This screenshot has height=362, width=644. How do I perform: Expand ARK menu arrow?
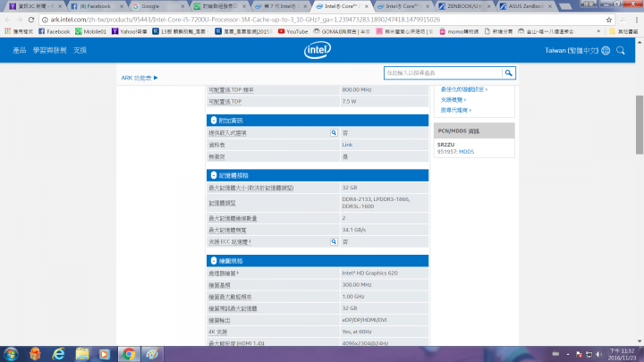(156, 78)
